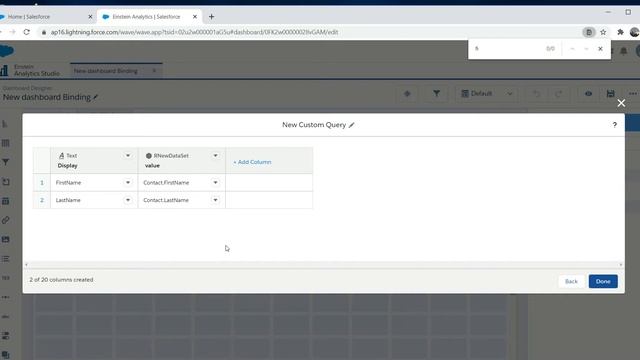Open the browser extensions puzzle icon
This screenshot has height=360, width=640.
pos(620,32)
